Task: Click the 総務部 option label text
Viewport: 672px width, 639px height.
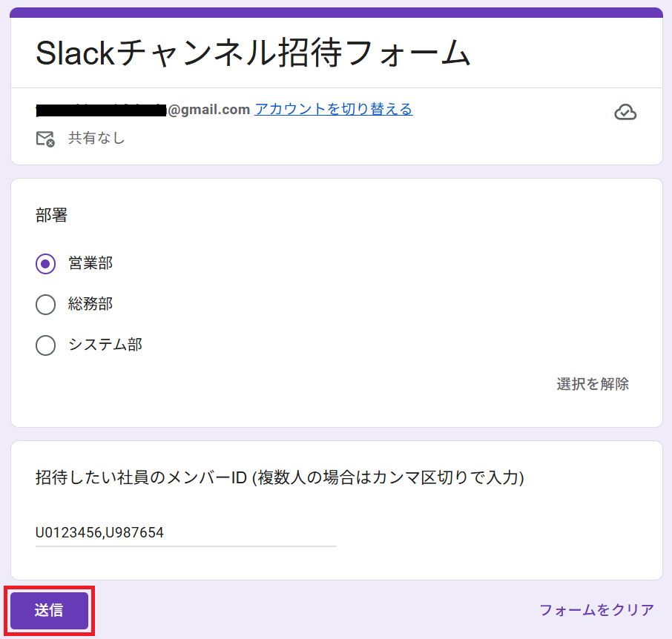Action: [90, 304]
